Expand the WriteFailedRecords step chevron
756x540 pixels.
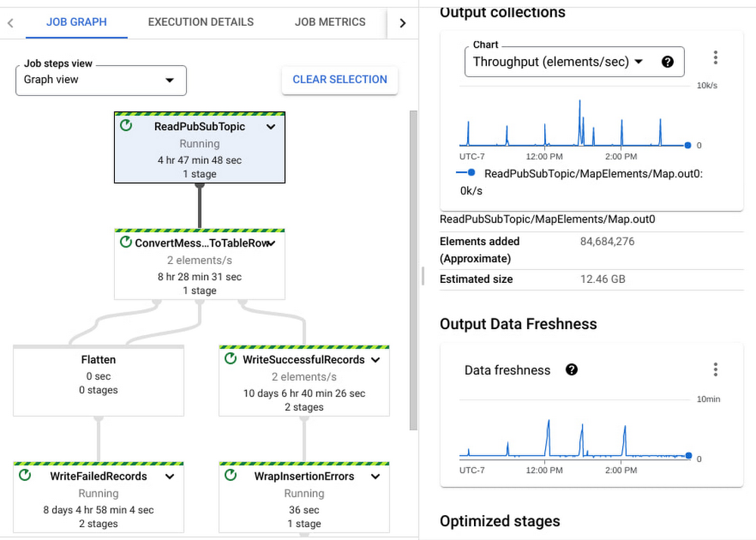pyautogui.click(x=170, y=476)
